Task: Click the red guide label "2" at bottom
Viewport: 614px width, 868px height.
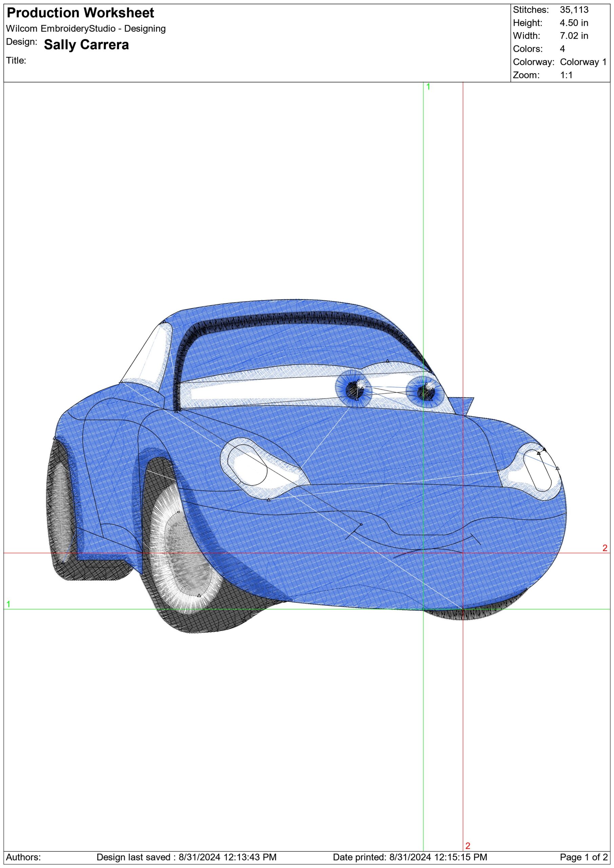Action: 467,846
